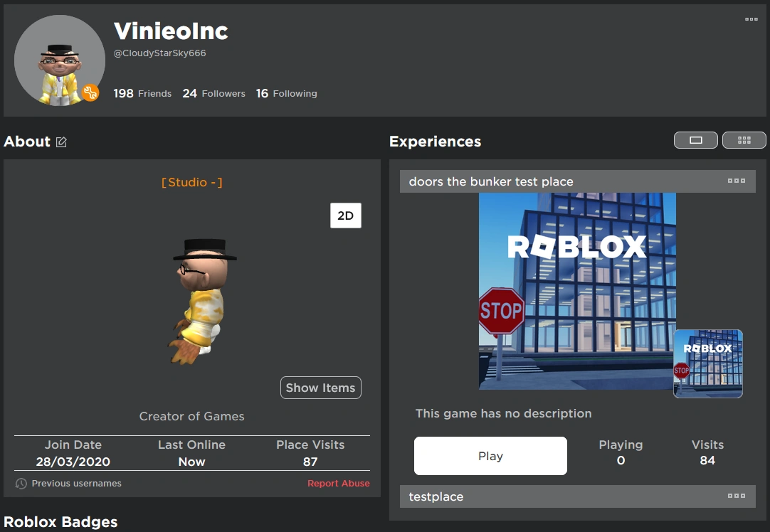770x532 pixels.
Task: Open options menu for doors the bunker test place
Action: [x=736, y=181]
